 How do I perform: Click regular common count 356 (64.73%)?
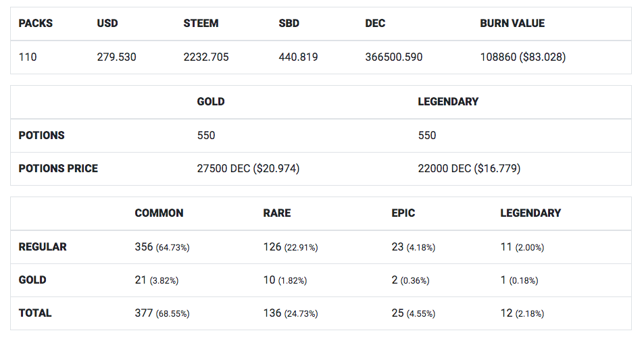point(162,247)
